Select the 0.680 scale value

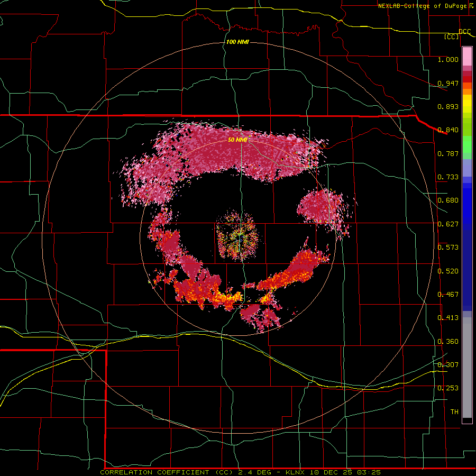(448, 200)
